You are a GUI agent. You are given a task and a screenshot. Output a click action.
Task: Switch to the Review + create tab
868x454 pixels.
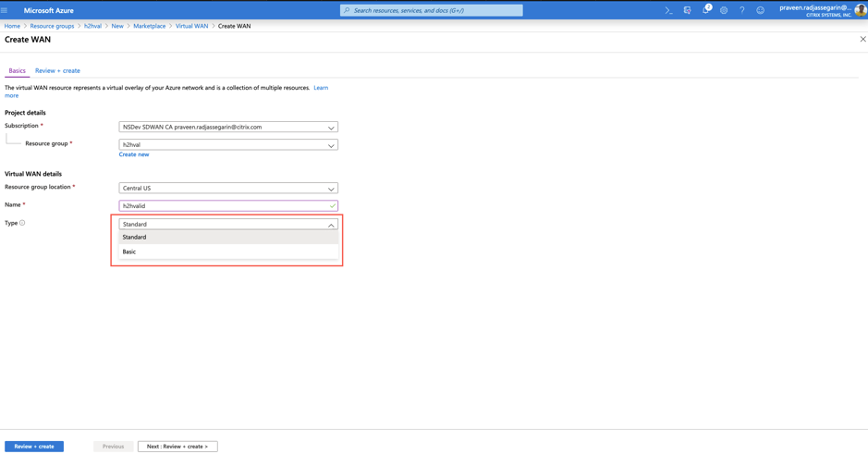[57, 71]
